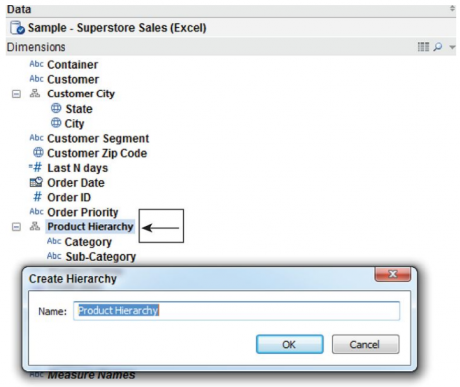
Task: Select the City field under Customer City
Action: click(74, 124)
